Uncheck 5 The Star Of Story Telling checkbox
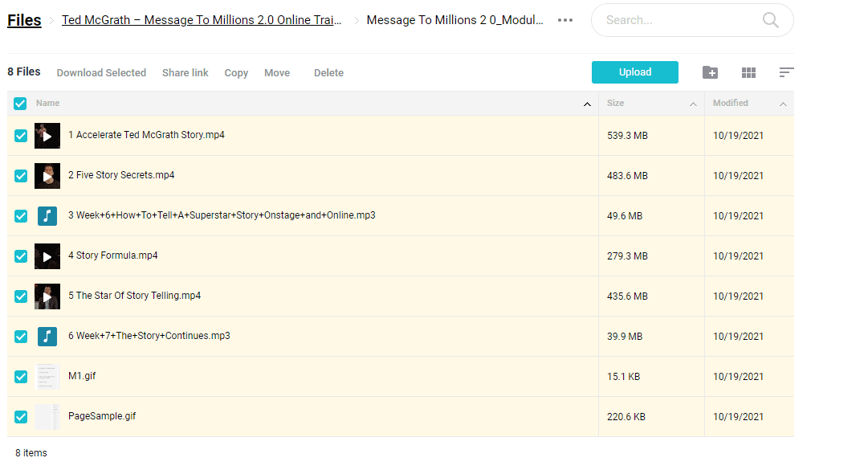Screen dimensions: 868x466 [21, 296]
